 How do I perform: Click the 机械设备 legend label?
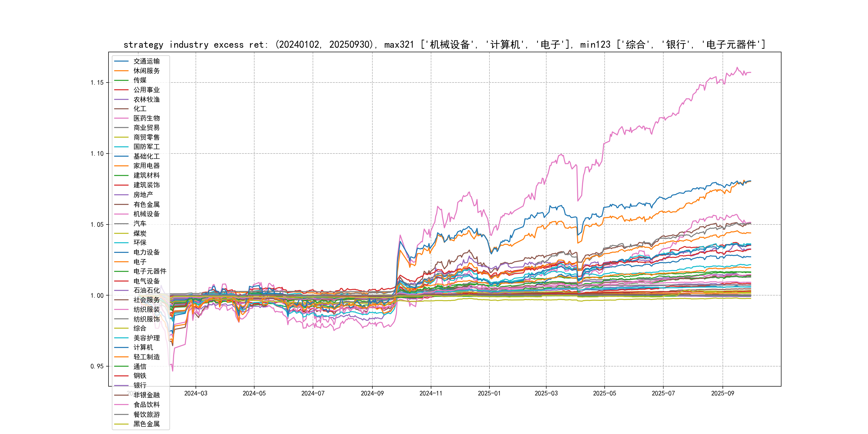pyautogui.click(x=146, y=214)
